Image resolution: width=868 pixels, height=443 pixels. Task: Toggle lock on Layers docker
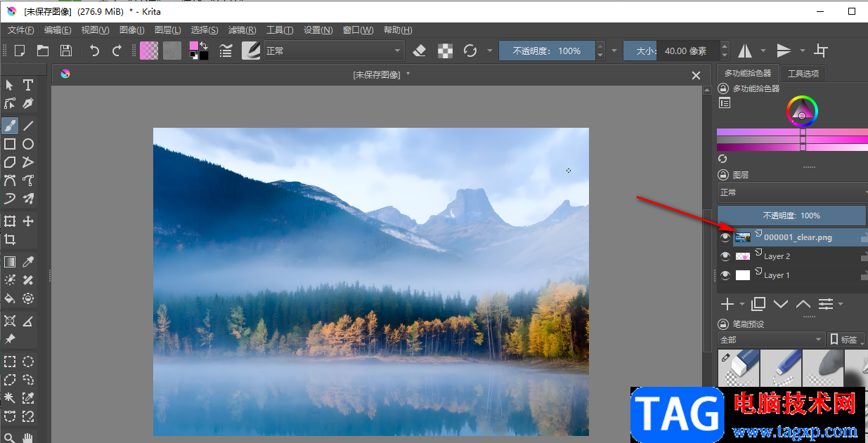(723, 176)
